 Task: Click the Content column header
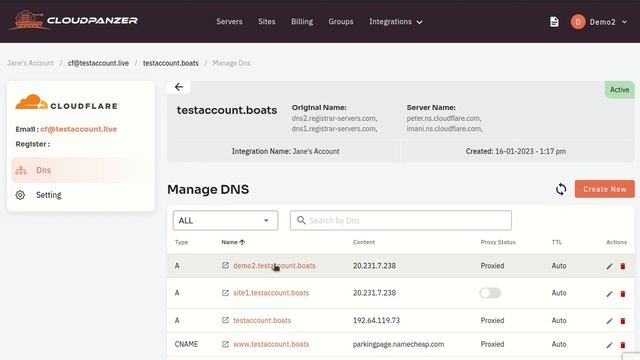(x=364, y=242)
